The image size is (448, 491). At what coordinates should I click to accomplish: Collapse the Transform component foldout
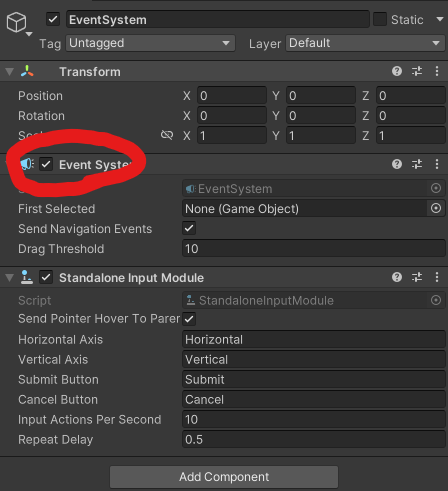point(9,71)
